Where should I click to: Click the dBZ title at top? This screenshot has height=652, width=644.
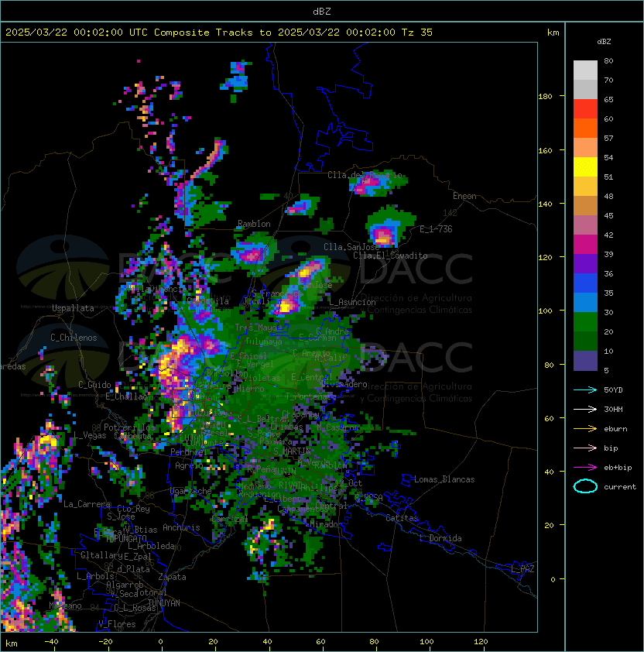point(322,11)
